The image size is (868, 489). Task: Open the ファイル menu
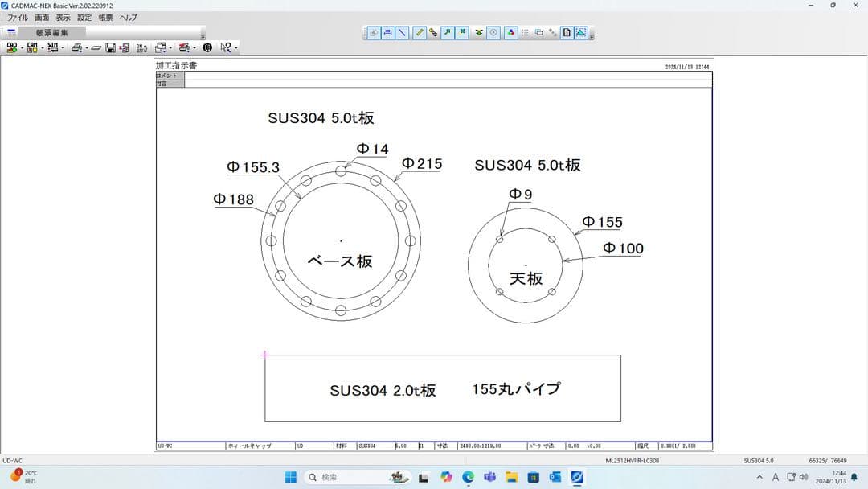17,18
